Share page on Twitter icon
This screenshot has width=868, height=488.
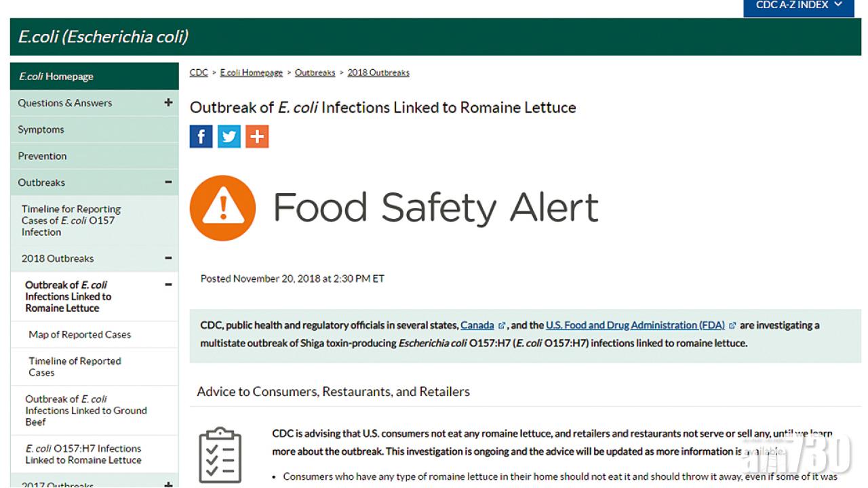click(x=229, y=136)
